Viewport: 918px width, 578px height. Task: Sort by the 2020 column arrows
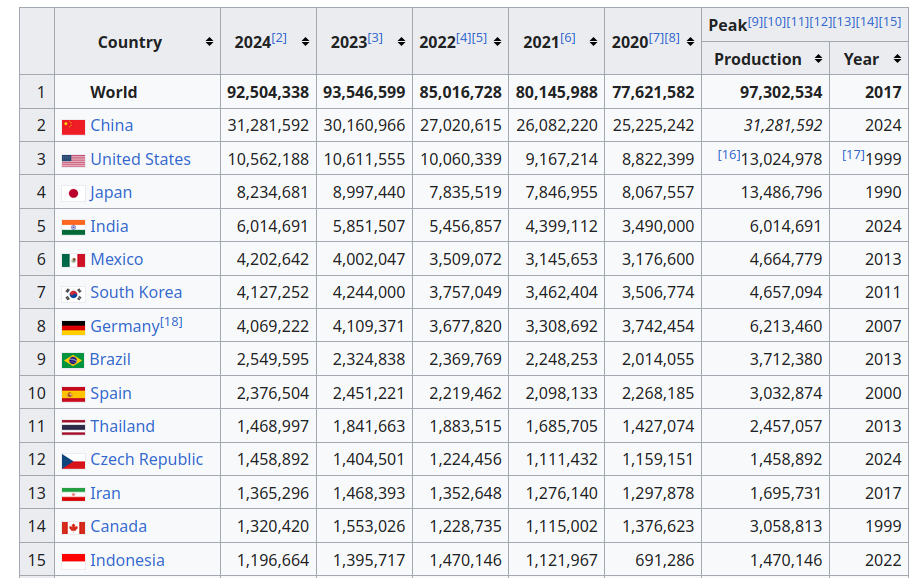tap(690, 42)
